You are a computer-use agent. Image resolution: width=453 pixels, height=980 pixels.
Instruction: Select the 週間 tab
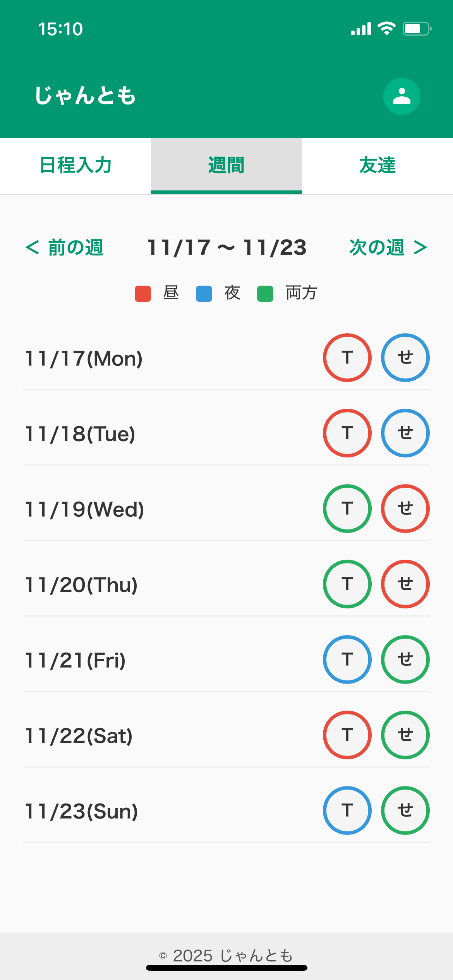[226, 166]
